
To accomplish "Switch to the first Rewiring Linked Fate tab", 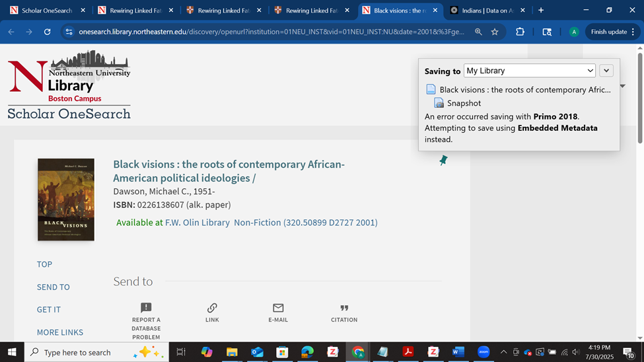I will (135, 11).
